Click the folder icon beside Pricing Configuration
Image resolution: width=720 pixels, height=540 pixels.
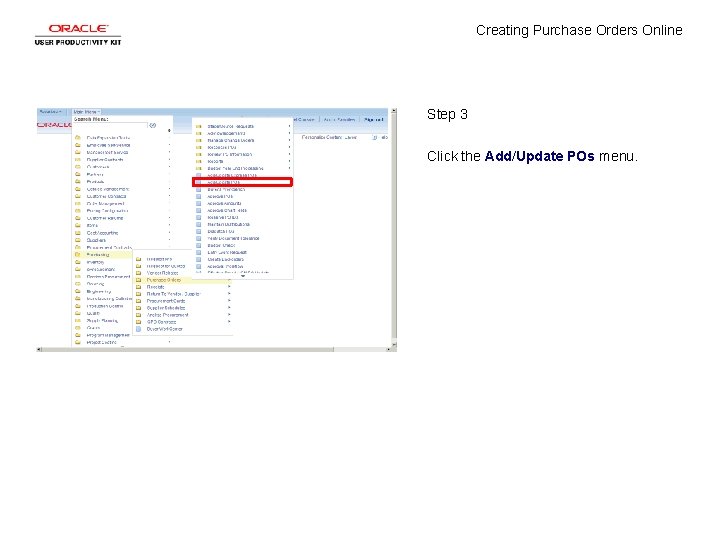coord(78,211)
